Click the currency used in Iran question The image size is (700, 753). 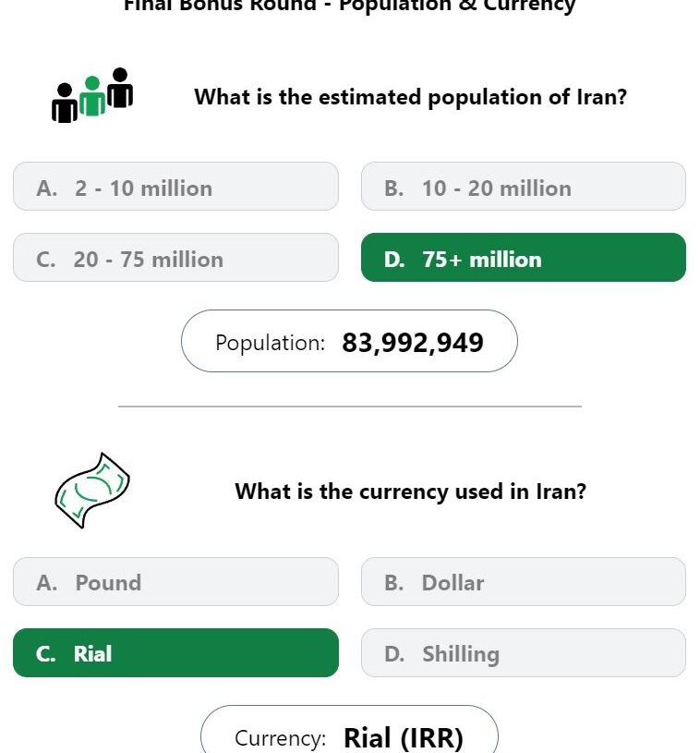click(411, 492)
